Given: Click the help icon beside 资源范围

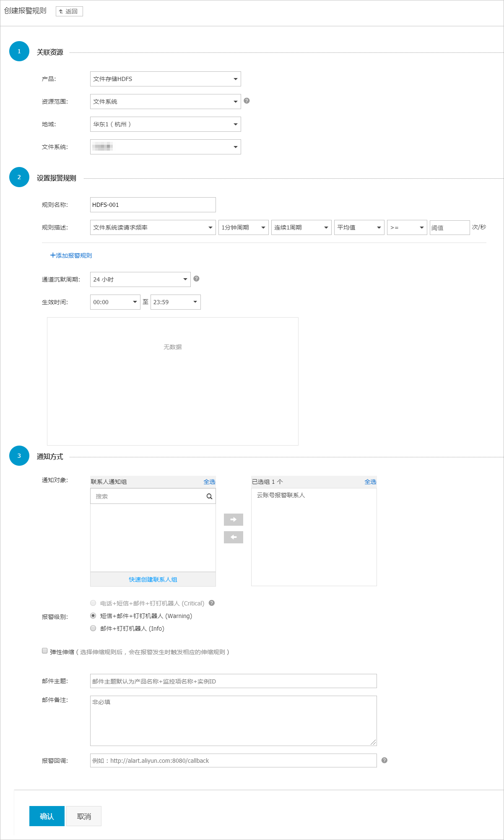Looking at the screenshot, I should [247, 101].
